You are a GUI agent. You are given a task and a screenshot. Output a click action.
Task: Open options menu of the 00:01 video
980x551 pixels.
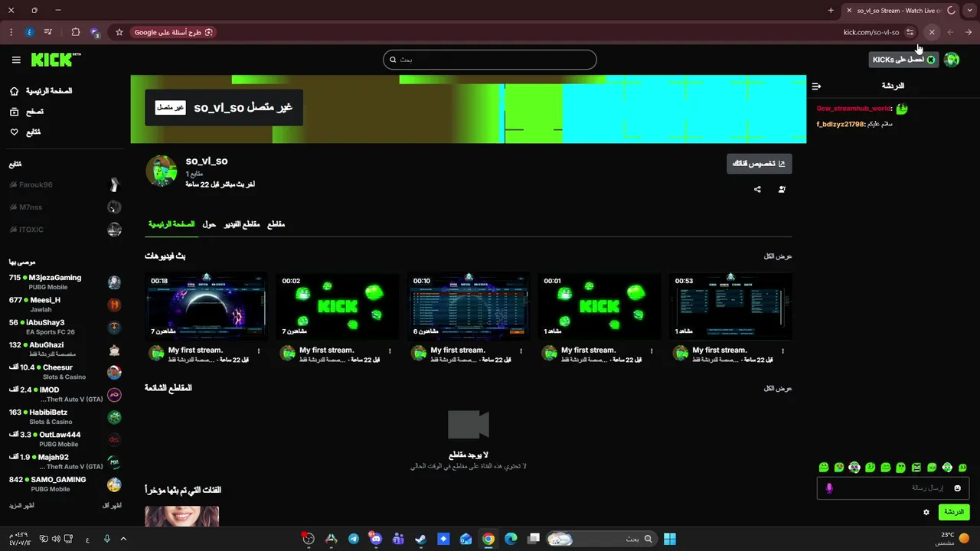(652, 351)
